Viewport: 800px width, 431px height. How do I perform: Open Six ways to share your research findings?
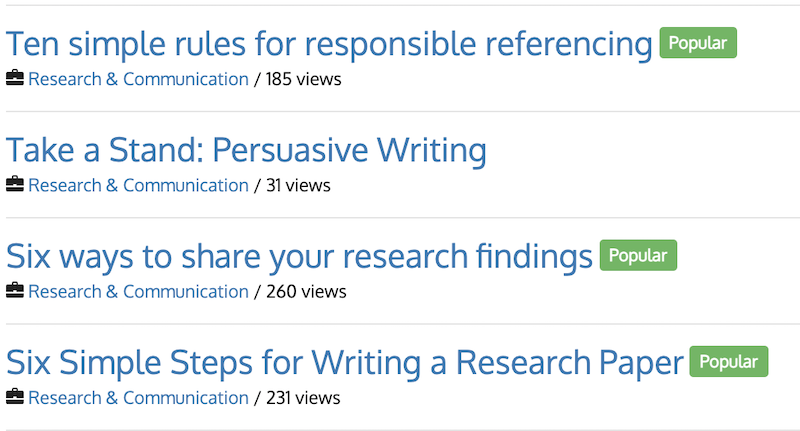click(x=299, y=257)
